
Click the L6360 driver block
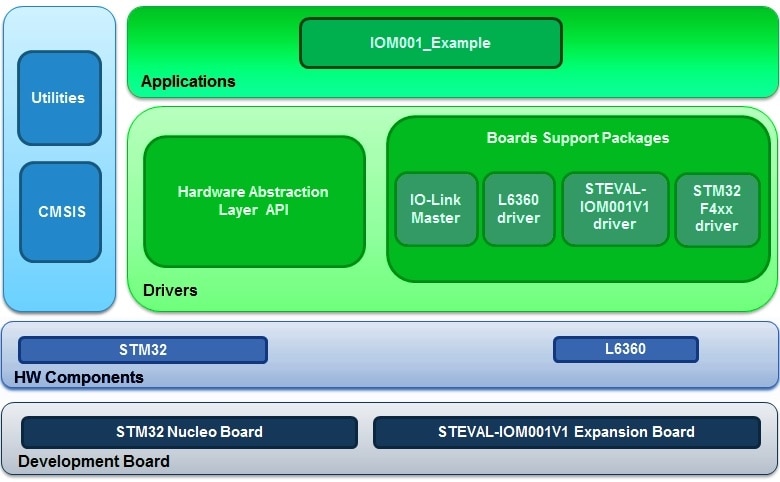click(x=518, y=209)
